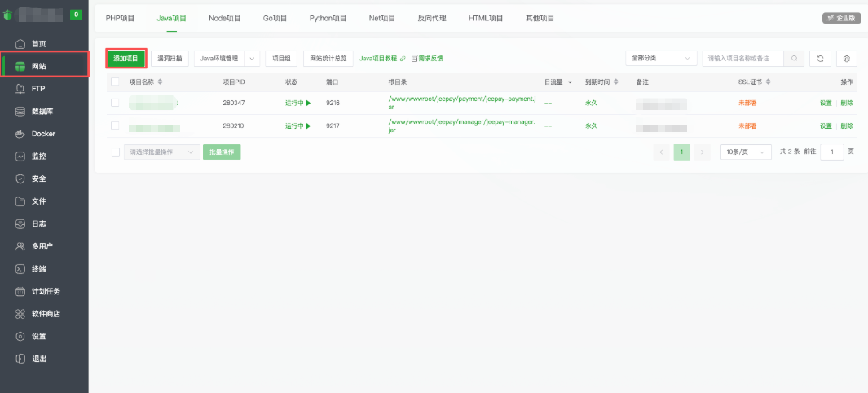The height and width of the screenshot is (393, 868).
Task: Click the 批量操作 button
Action: pyautogui.click(x=222, y=152)
